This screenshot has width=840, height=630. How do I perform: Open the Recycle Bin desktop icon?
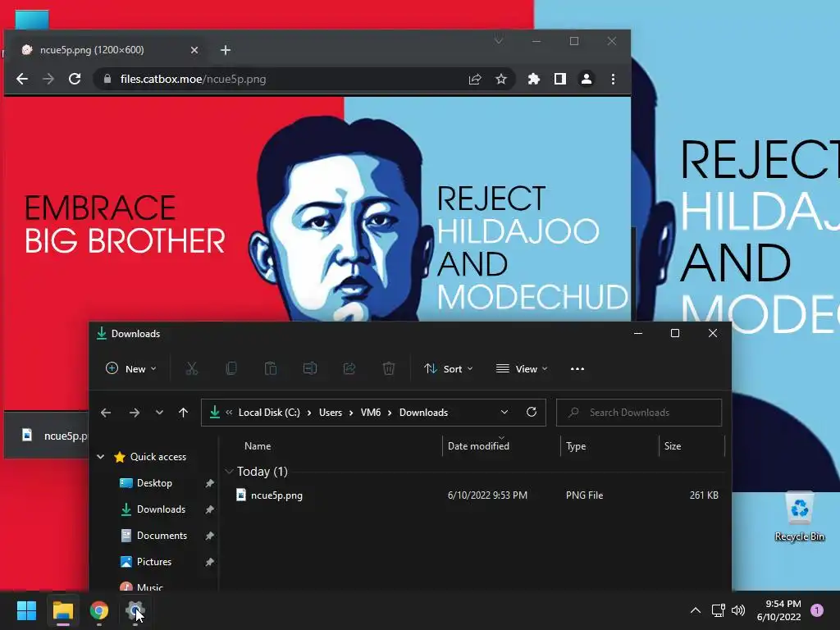[799, 517]
